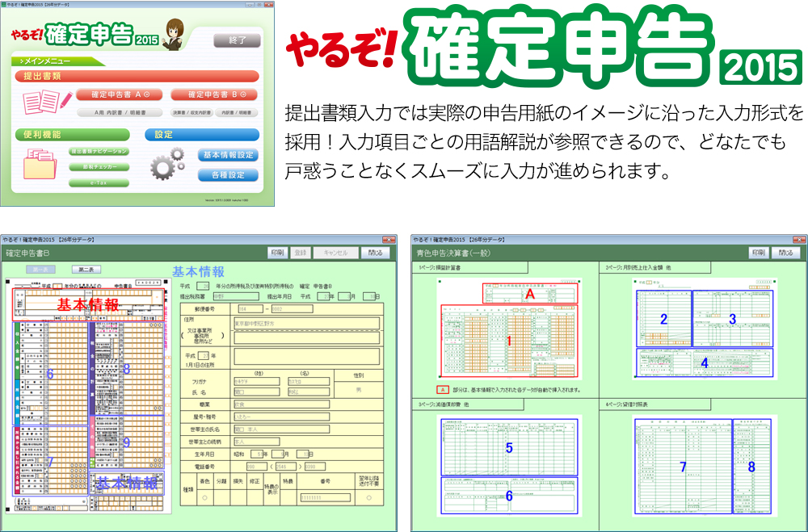Click the メインメニュー header tab
Viewport: 808px width, 532px height.
57,61
